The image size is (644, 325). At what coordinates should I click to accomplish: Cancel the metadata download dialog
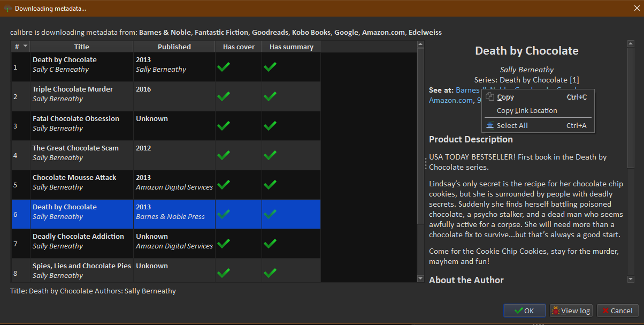point(617,311)
